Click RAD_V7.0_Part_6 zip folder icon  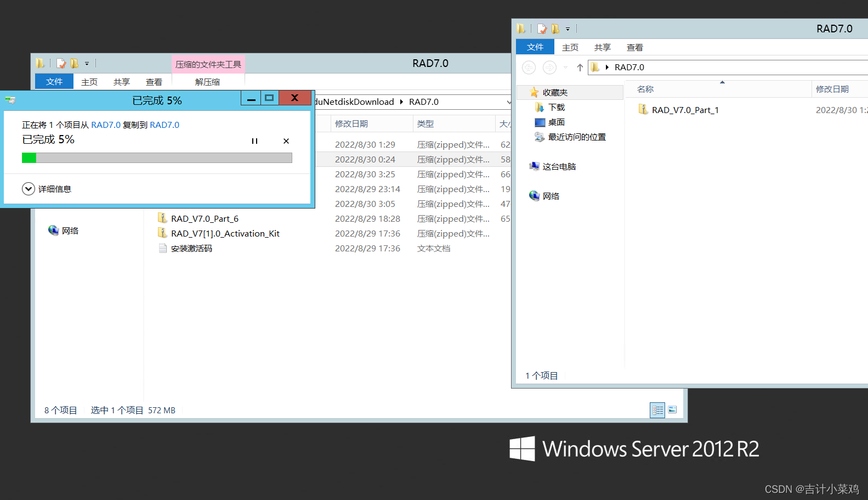162,218
